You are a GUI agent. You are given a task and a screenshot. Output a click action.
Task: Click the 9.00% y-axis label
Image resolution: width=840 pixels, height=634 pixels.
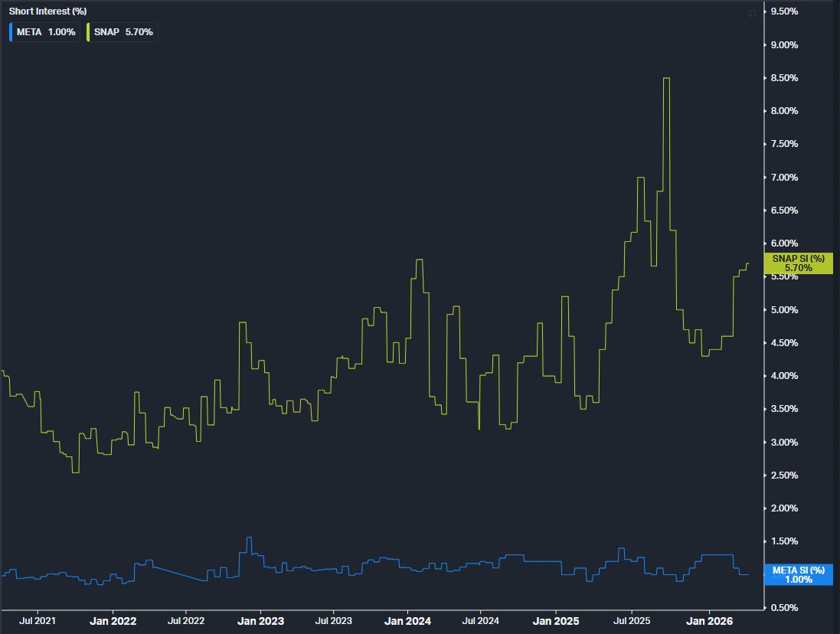(784, 45)
